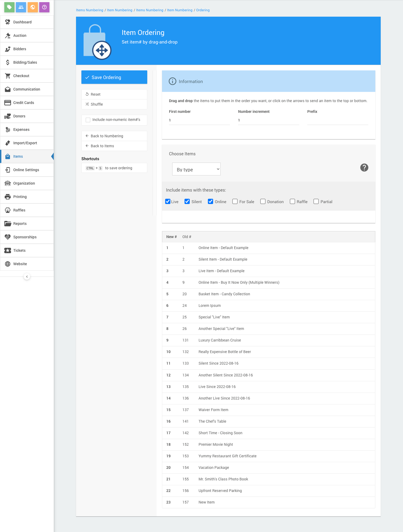The image size is (403, 532).
Task: Enable the Donation item type checkbox
Action: pos(263,202)
